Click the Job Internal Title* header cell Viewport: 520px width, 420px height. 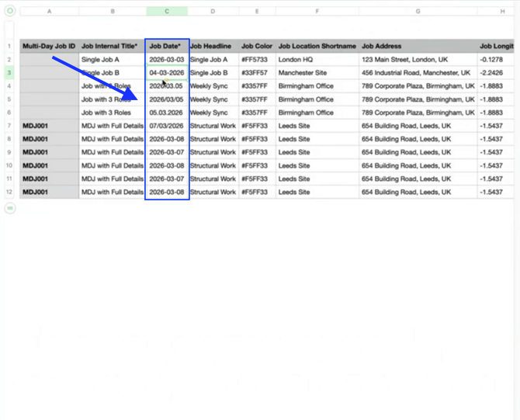click(x=112, y=47)
